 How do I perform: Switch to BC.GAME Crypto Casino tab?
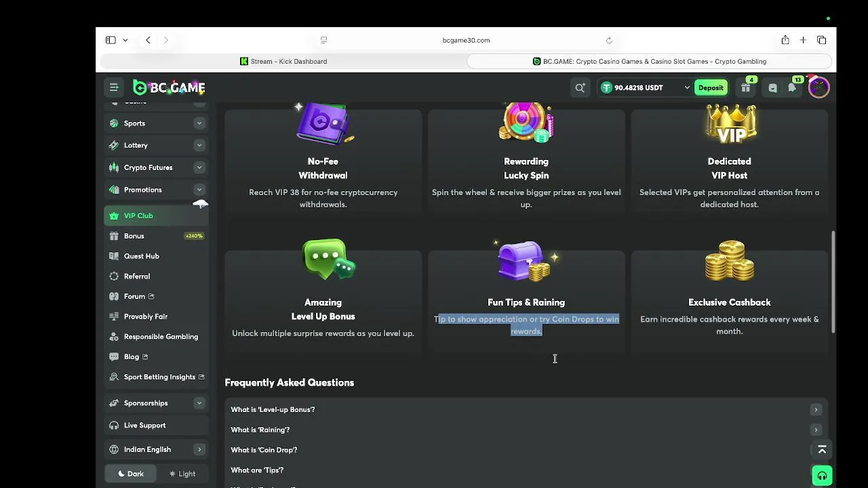[x=650, y=61]
